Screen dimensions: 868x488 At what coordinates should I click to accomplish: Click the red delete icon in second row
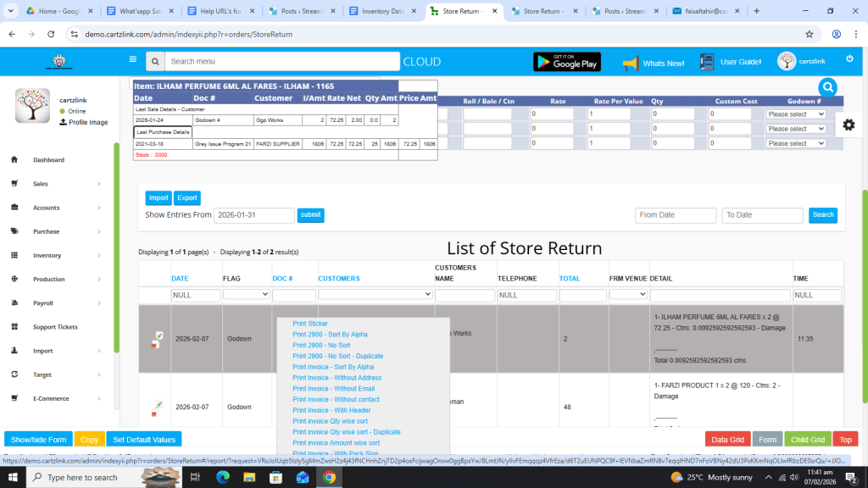pos(154,414)
